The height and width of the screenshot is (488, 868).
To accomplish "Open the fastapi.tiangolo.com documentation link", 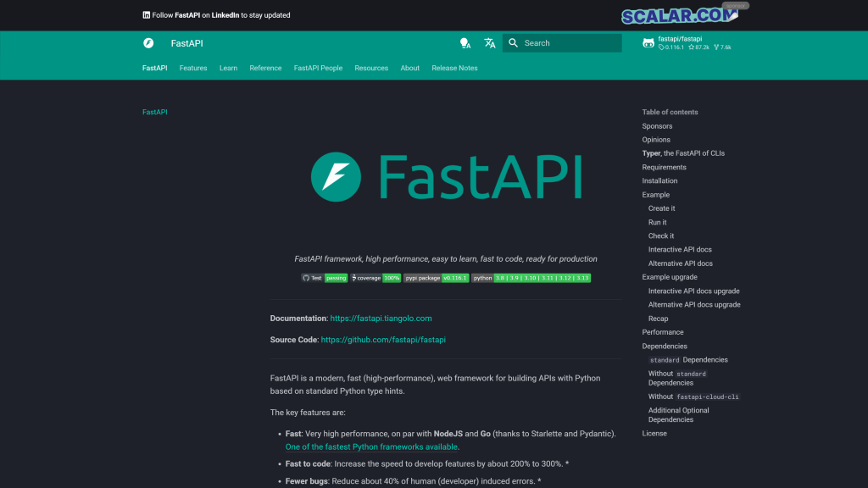I will point(381,319).
